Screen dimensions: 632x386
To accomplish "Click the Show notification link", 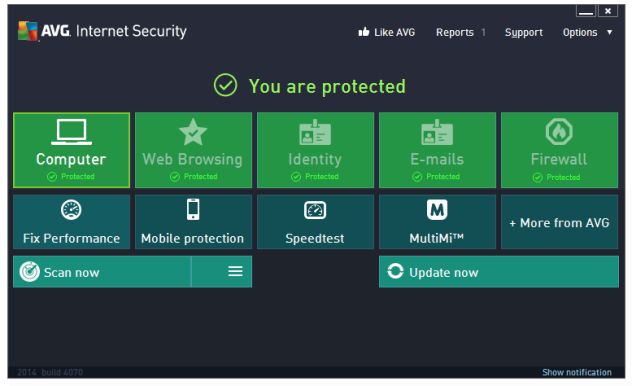I will (x=576, y=372).
